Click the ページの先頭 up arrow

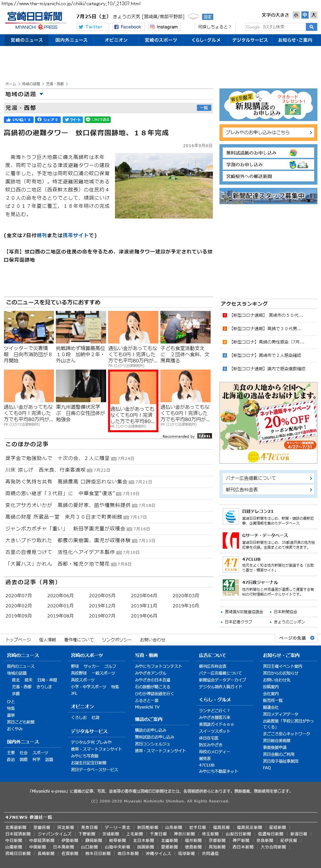pos(312,638)
